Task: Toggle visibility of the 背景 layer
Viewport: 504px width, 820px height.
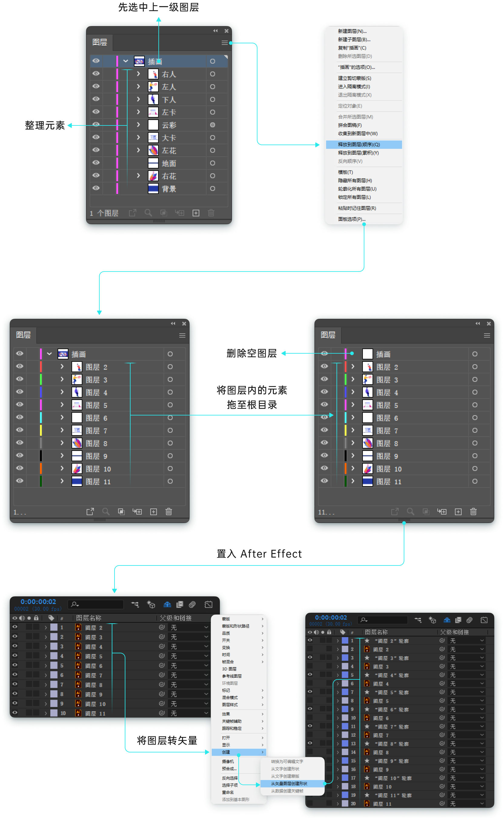Action: coord(96,188)
